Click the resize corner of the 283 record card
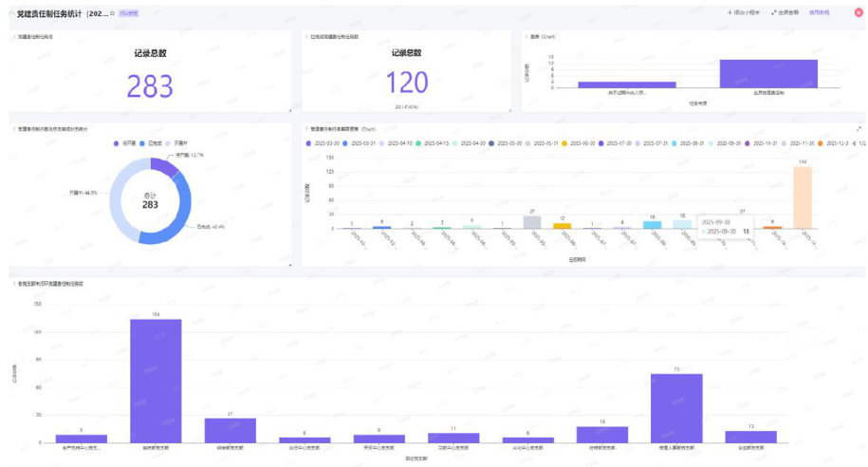Screen dimensions: 868x467 click(289, 109)
